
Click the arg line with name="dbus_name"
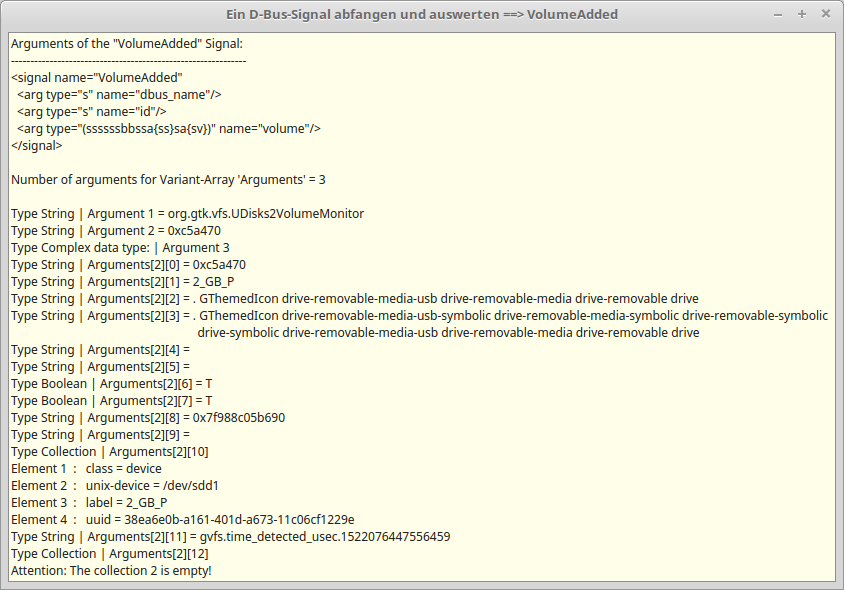pyautogui.click(x=118, y=95)
